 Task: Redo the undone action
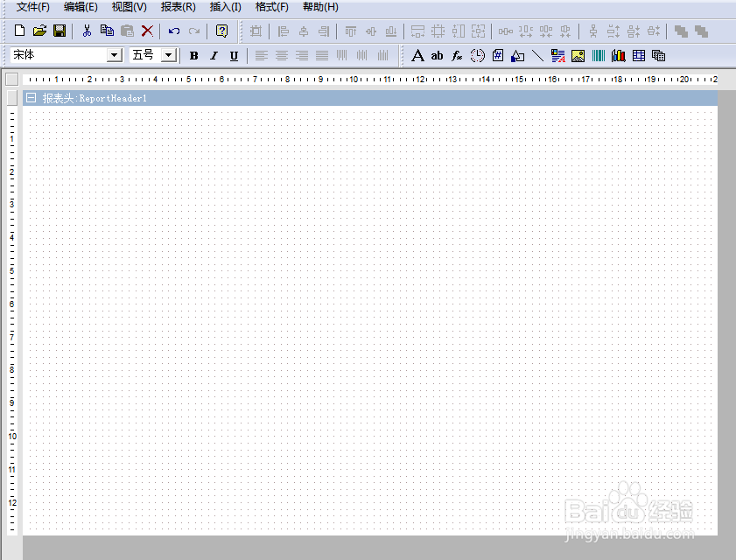point(194,31)
